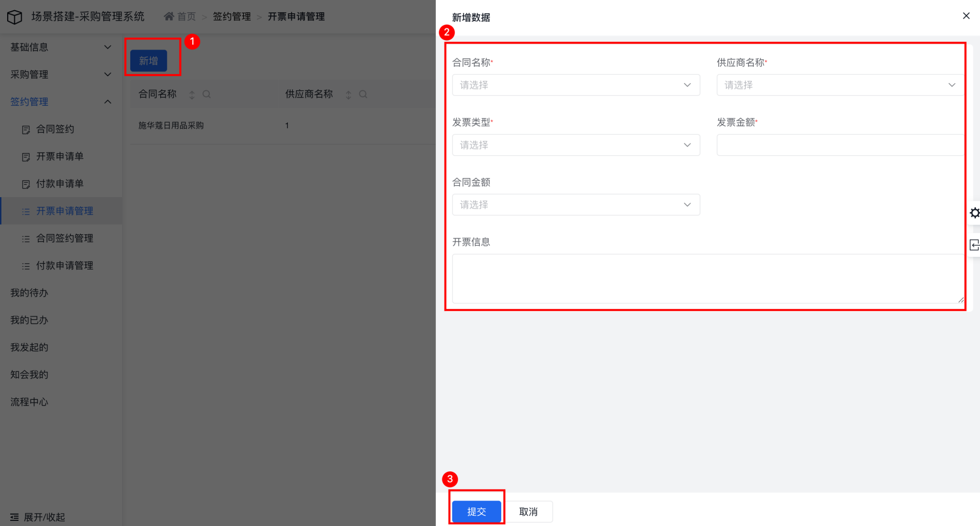Click the gear settings icon on right edge
The image size is (980, 526).
[974, 213]
